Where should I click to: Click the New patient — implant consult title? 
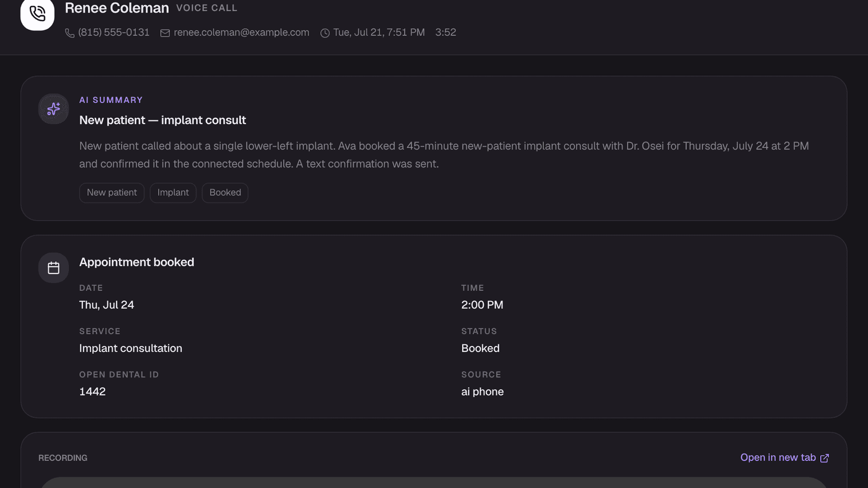(x=163, y=120)
